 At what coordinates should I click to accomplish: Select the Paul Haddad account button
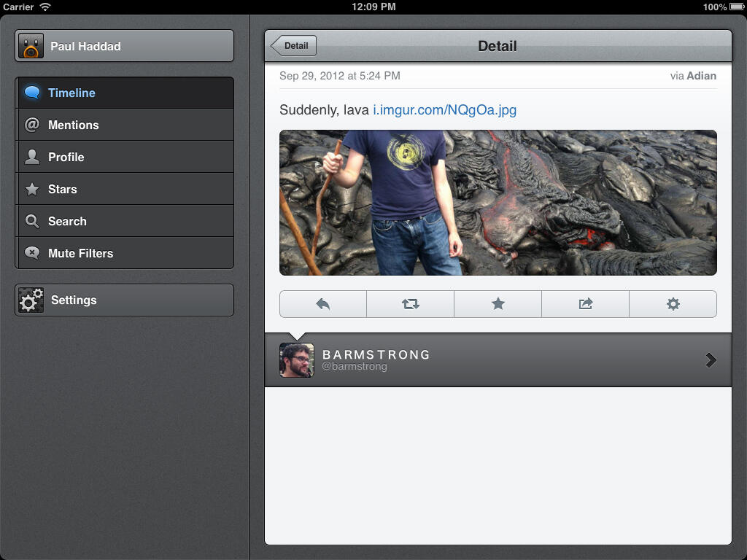pyautogui.click(x=124, y=46)
